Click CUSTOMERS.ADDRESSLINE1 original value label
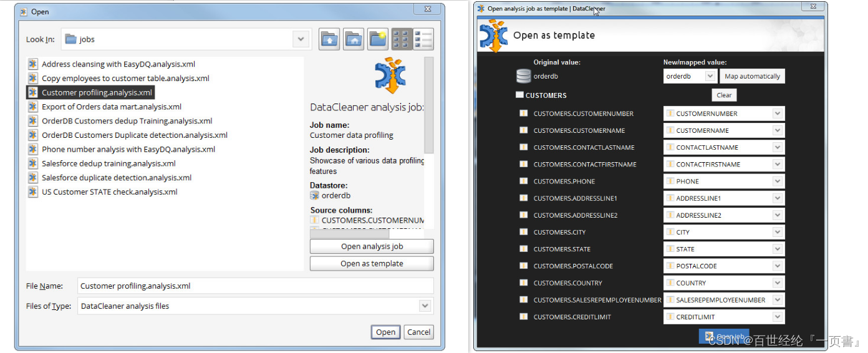The image size is (868, 353). tap(576, 198)
